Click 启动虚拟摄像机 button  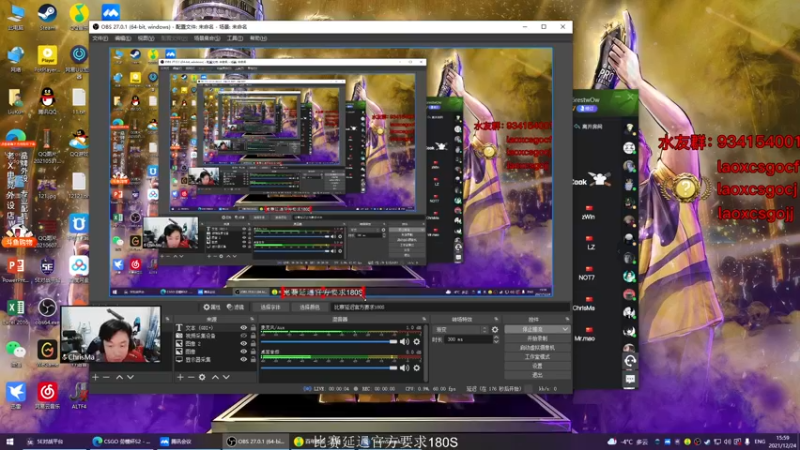tap(537, 348)
